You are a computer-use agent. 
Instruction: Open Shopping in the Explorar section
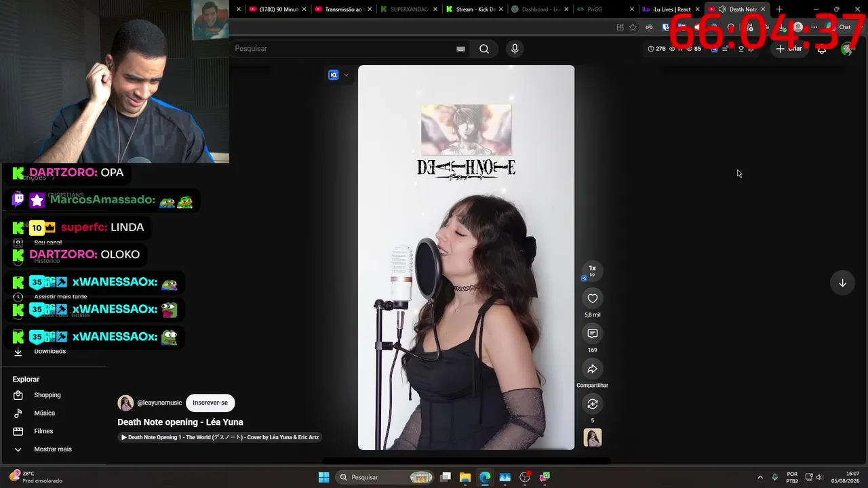(47, 395)
